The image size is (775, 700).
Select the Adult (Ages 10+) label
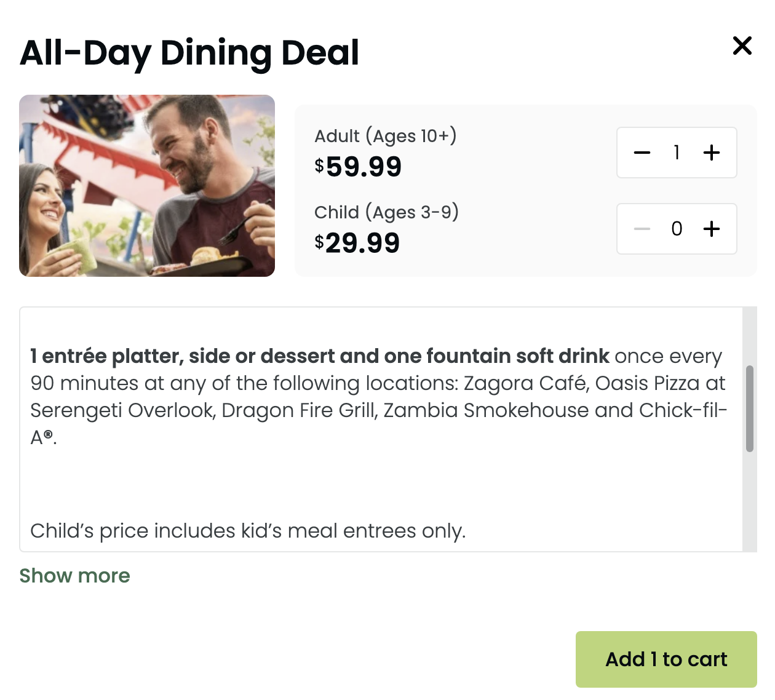click(x=386, y=136)
